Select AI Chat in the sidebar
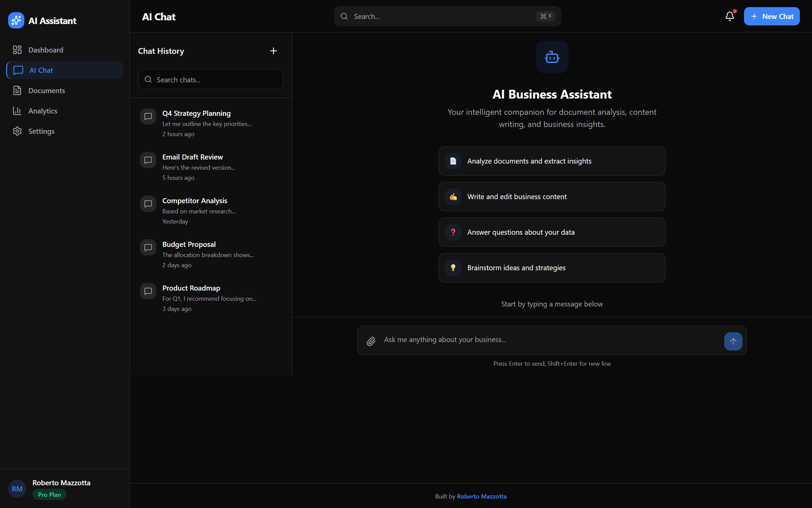 [65, 70]
